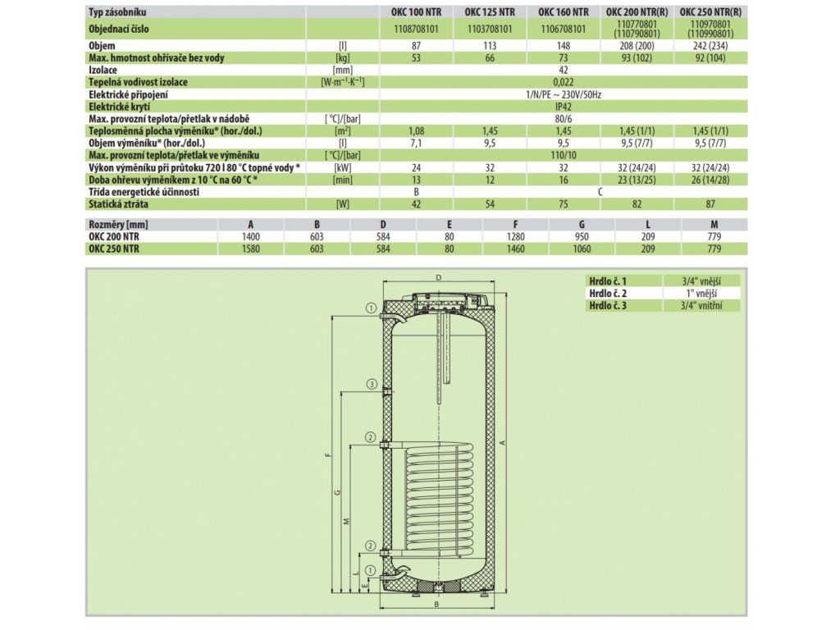Click the dimension label A beside tank
This screenshot has height=630, width=840.
(503, 442)
